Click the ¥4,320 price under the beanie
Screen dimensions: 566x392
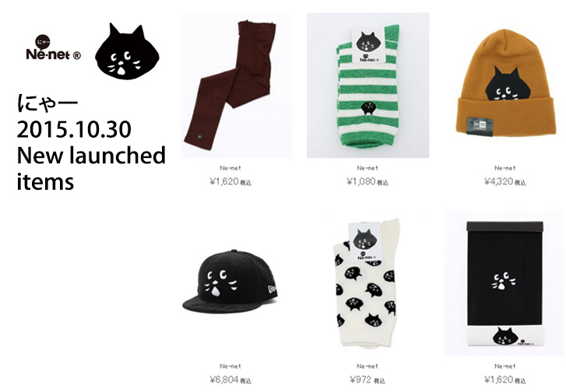[505, 181]
